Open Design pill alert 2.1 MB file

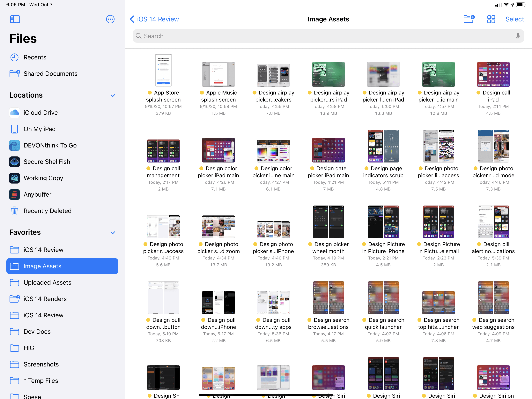point(493,222)
